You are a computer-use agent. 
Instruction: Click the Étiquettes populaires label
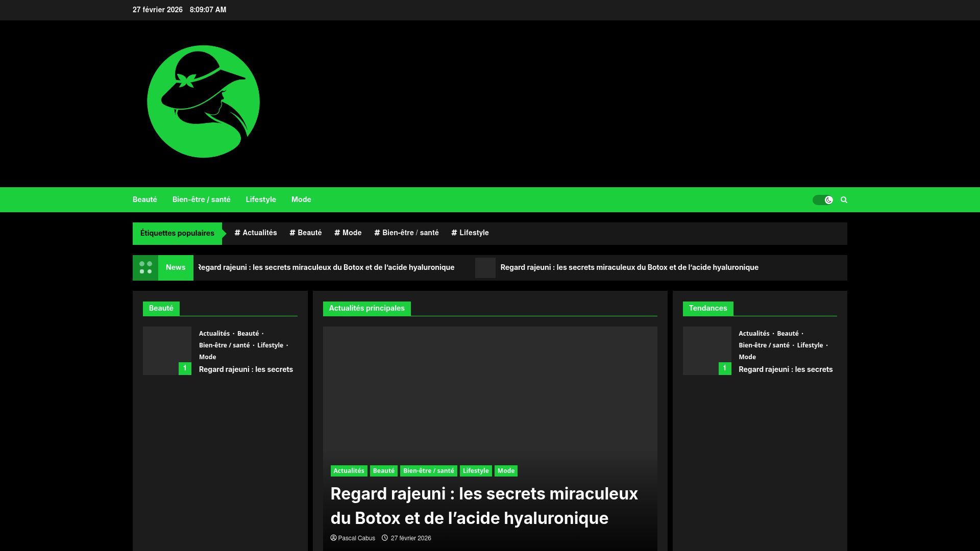(x=177, y=233)
